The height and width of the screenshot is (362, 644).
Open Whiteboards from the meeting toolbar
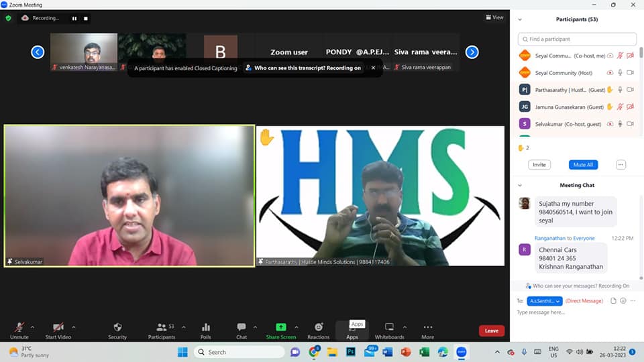point(389,328)
